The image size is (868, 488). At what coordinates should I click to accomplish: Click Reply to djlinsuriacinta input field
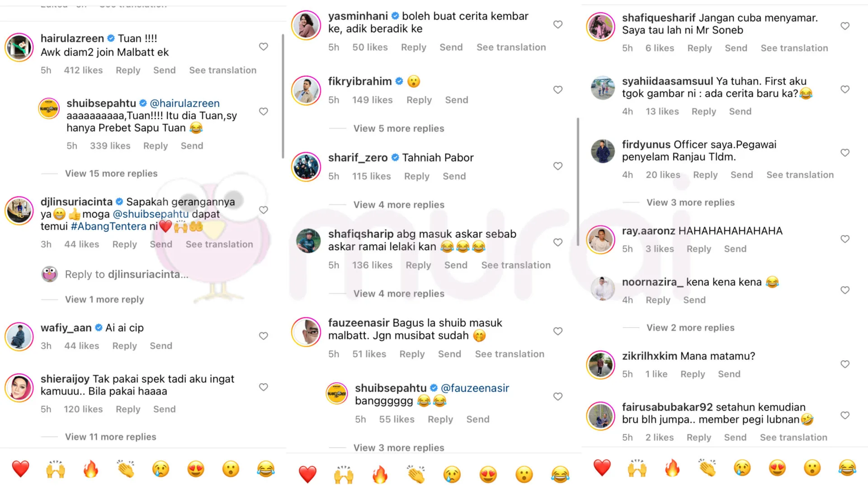tap(127, 274)
